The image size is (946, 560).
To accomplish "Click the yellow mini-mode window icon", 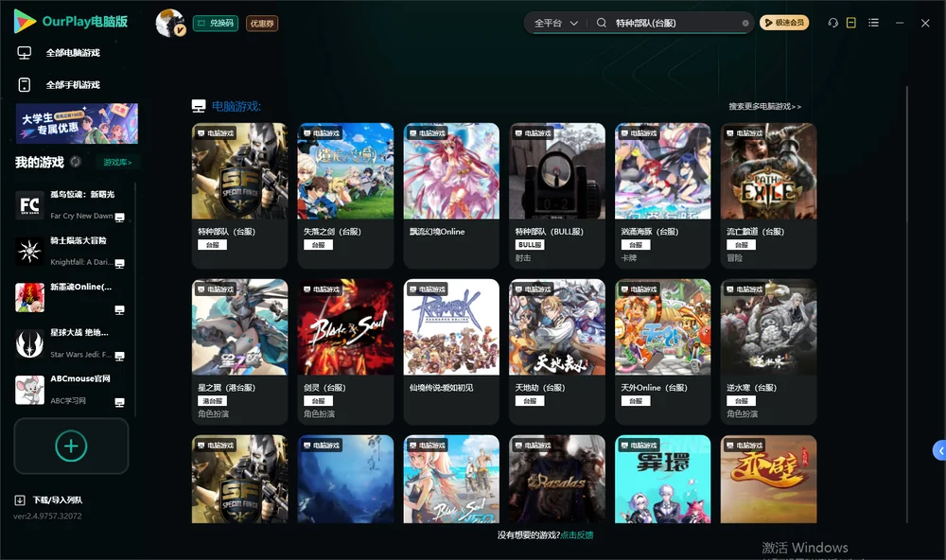I will pyautogui.click(x=851, y=23).
